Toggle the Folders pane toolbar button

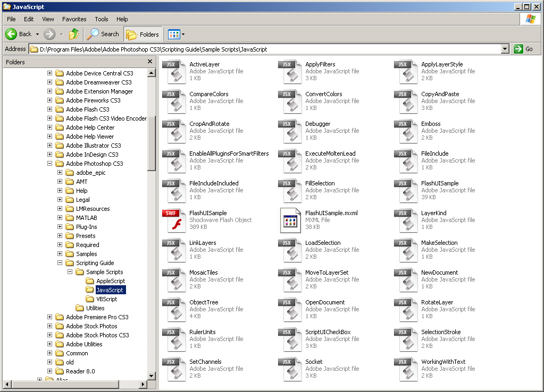143,34
